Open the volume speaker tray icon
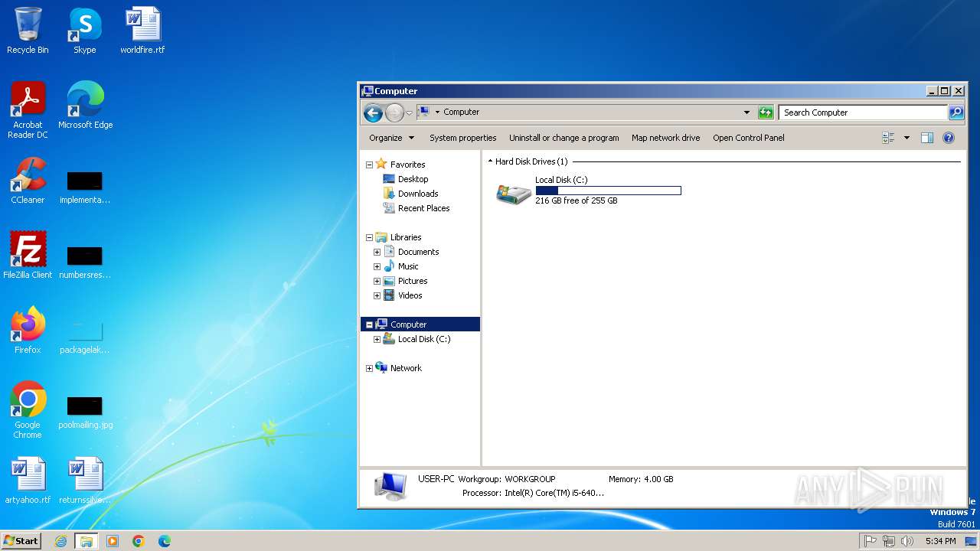This screenshot has width=980, height=551. [x=907, y=541]
